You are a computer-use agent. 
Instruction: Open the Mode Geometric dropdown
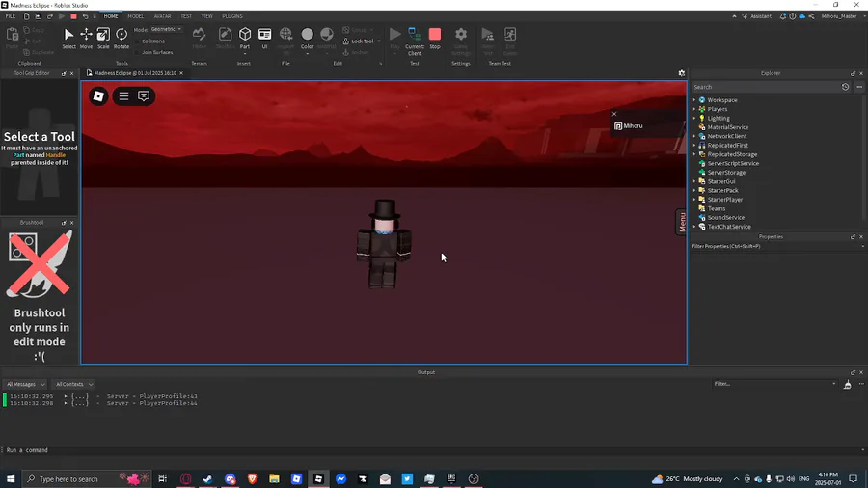(x=166, y=29)
